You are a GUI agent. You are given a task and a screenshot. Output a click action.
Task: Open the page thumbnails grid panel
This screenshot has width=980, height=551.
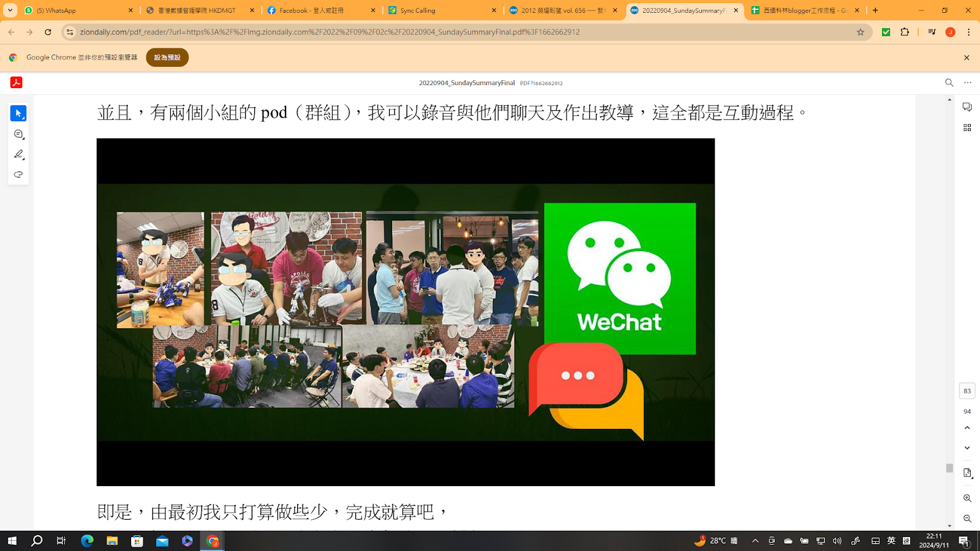coord(967,127)
